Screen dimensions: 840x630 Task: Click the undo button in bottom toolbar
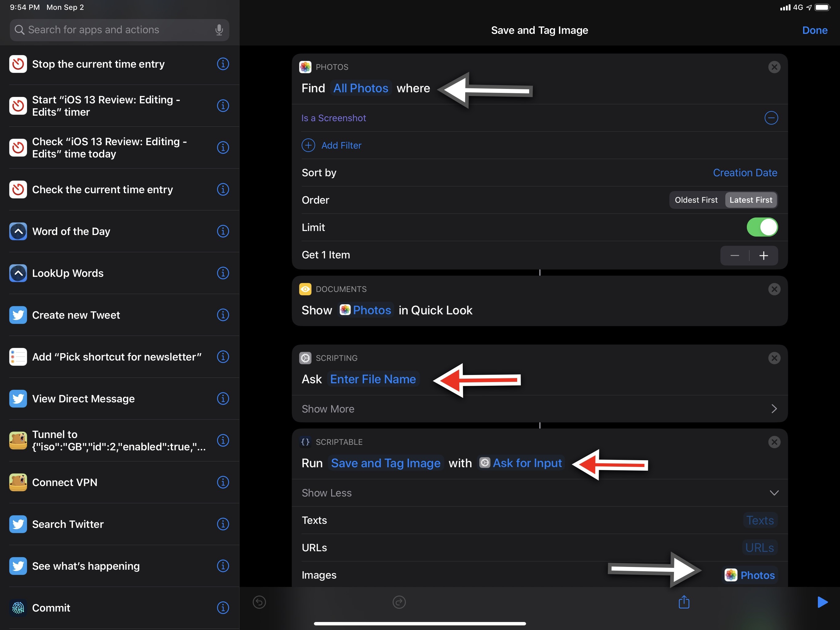[x=260, y=602]
